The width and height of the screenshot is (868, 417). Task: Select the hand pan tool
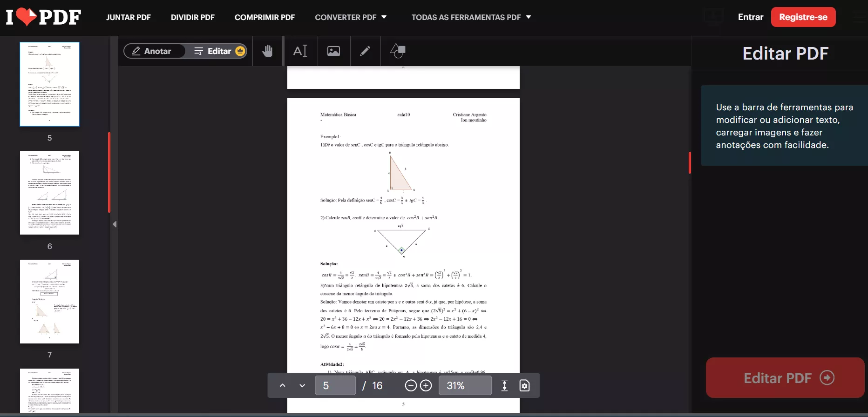pyautogui.click(x=267, y=51)
